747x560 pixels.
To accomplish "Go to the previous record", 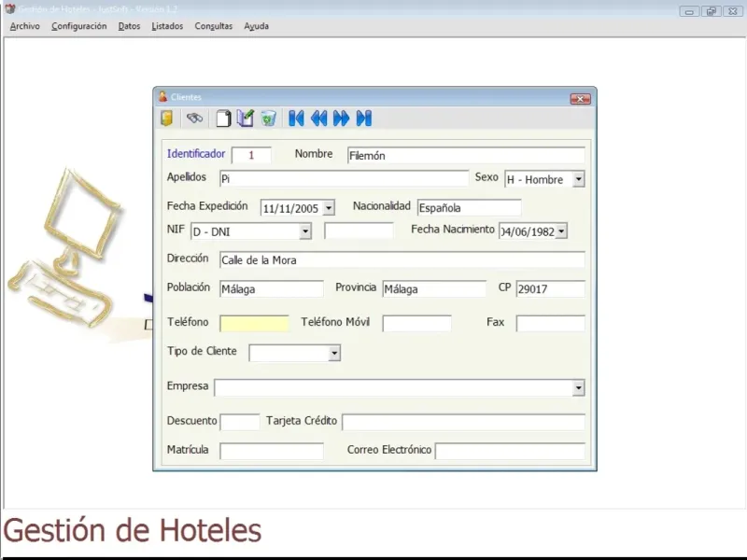I will pyautogui.click(x=318, y=119).
